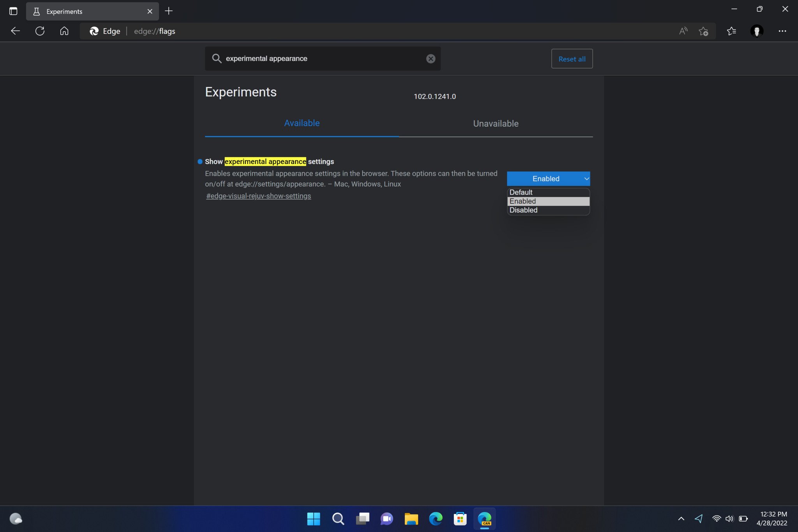The height and width of the screenshot is (532, 798).
Task: Click the Settings and more menu icon
Action: pos(782,31)
